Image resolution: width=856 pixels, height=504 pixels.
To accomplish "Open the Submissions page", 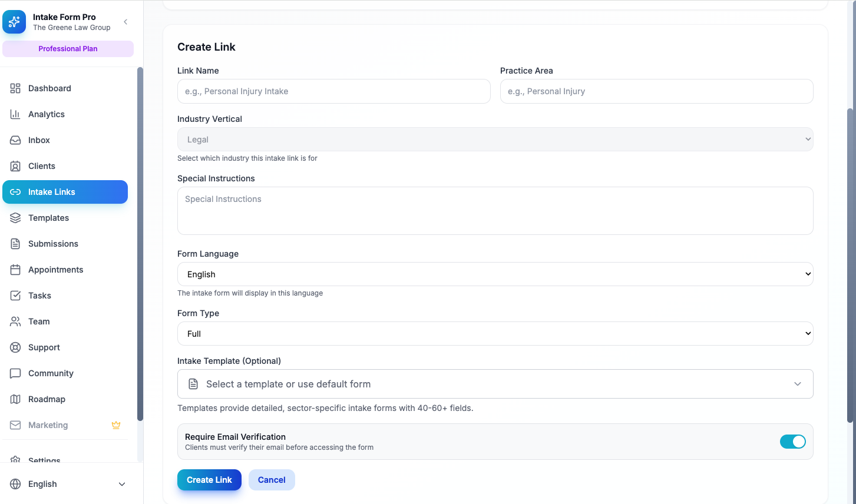I will [x=53, y=243].
